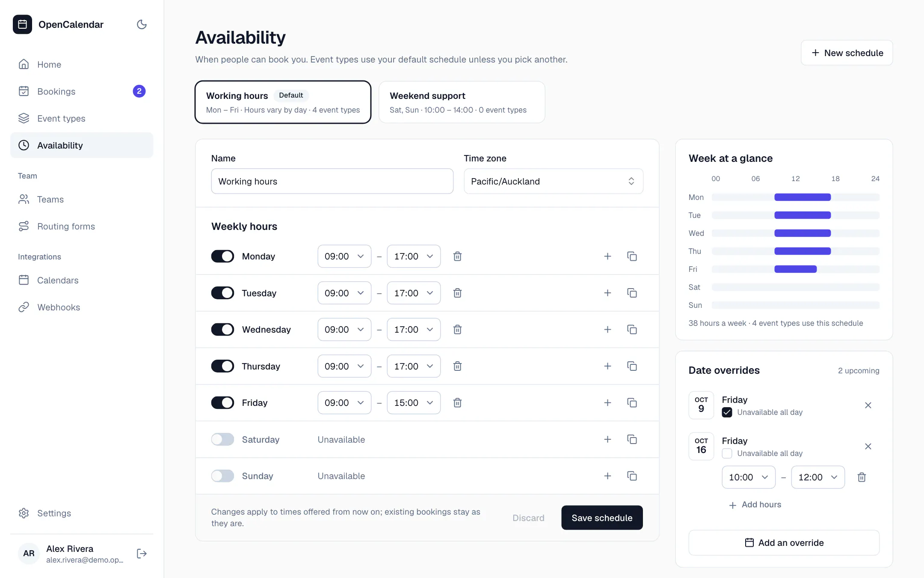Copy Sunday's hours to other days
The height and width of the screenshot is (578, 924).
[x=632, y=476]
